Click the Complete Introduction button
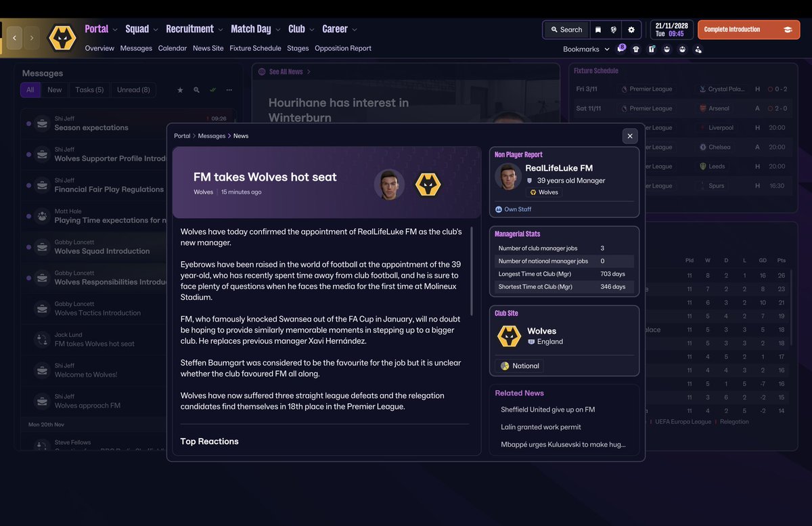The height and width of the screenshot is (526, 812). pyautogui.click(x=748, y=30)
